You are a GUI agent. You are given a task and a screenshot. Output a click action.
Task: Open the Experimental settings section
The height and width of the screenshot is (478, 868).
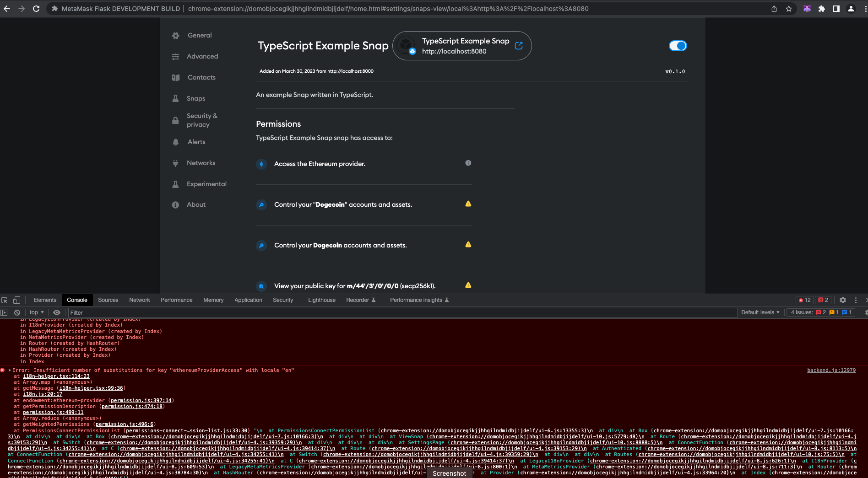click(206, 184)
